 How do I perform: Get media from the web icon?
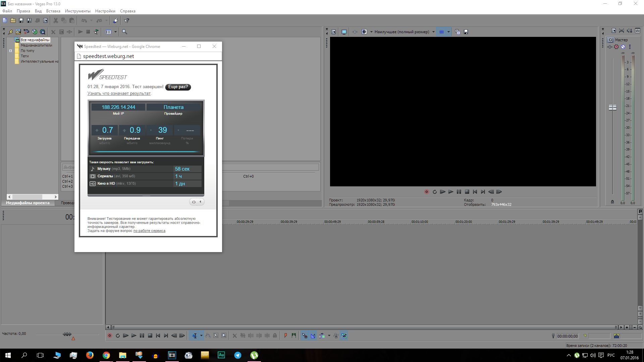coord(43,32)
